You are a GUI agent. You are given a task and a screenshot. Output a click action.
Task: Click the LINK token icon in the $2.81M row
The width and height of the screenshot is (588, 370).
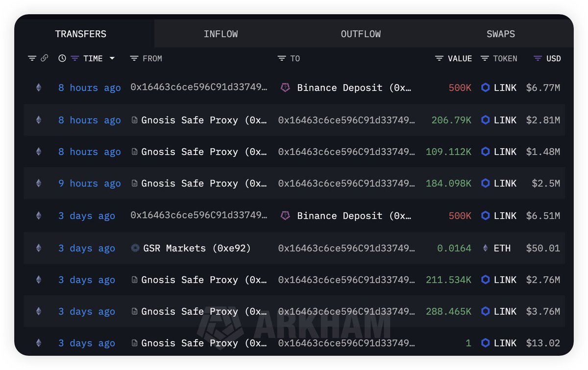486,120
